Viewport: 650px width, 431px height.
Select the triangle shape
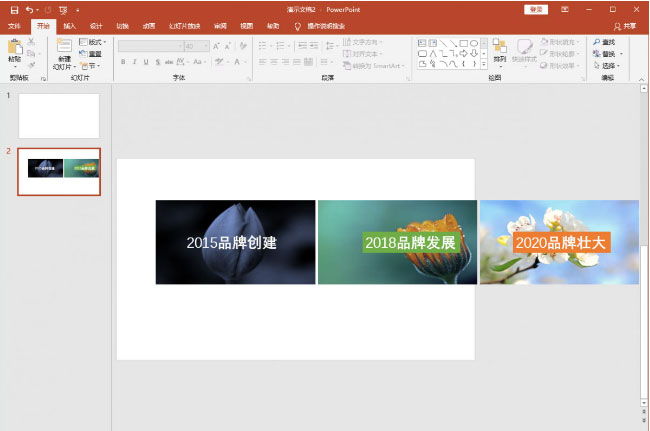click(433, 53)
